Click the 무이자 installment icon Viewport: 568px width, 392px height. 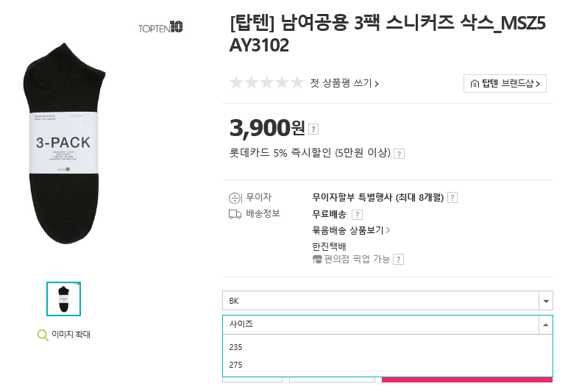point(235,198)
